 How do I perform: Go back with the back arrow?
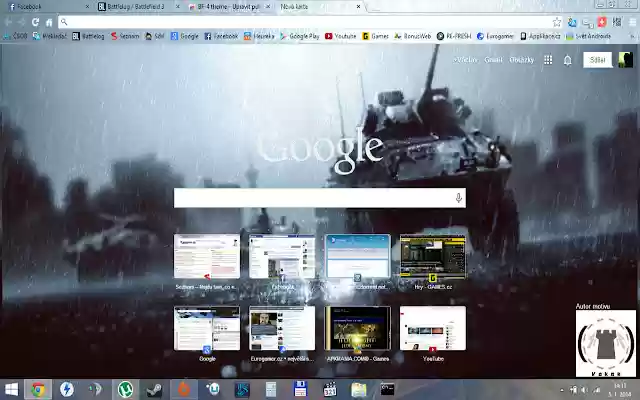pos(8,22)
